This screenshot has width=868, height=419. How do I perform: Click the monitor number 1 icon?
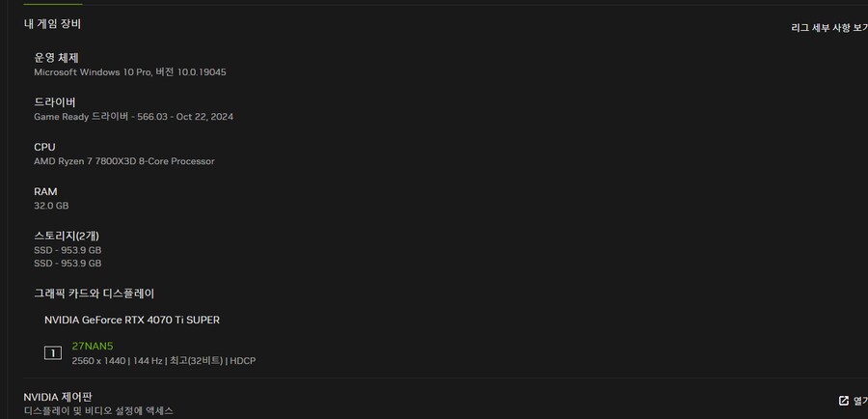pos(53,353)
